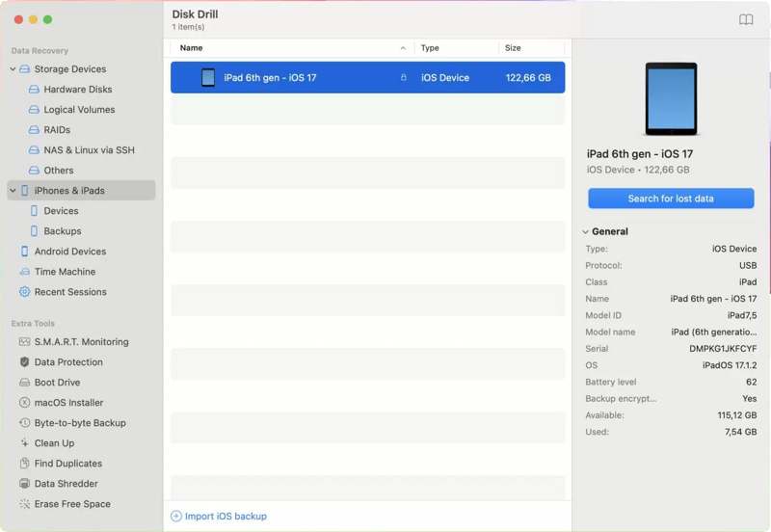Click the iOS Device type cell
This screenshot has width=771, height=532.
tap(445, 78)
